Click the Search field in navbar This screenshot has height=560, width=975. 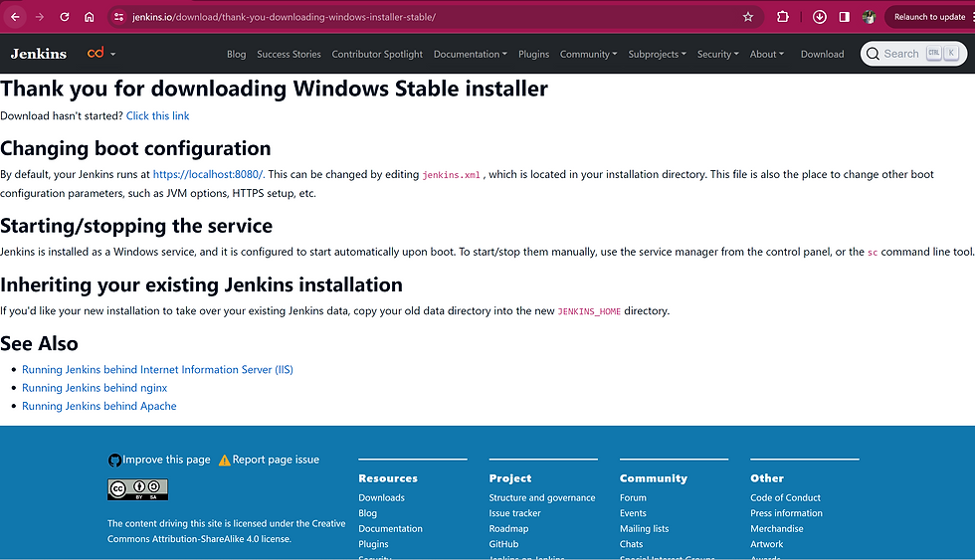pyautogui.click(x=913, y=54)
